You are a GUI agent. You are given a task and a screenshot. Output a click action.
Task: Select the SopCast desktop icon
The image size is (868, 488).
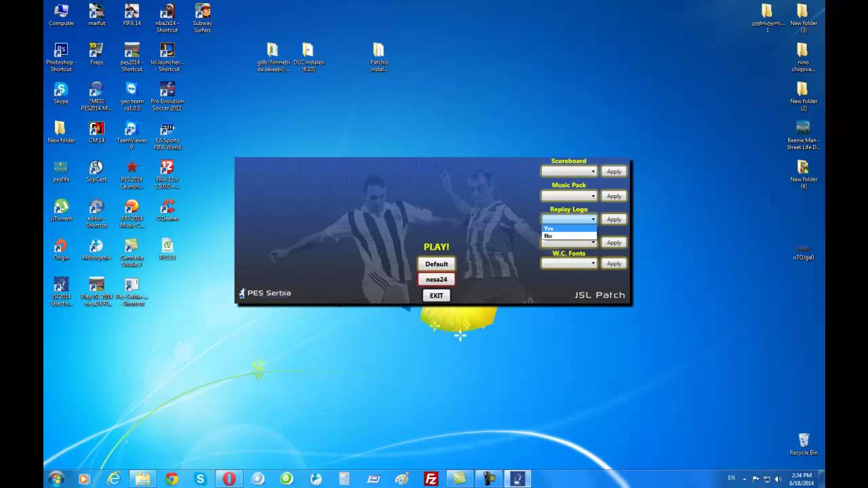click(96, 171)
